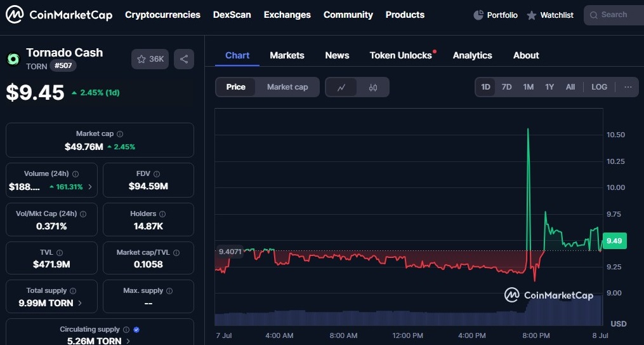Switch to the News tab

[337, 55]
